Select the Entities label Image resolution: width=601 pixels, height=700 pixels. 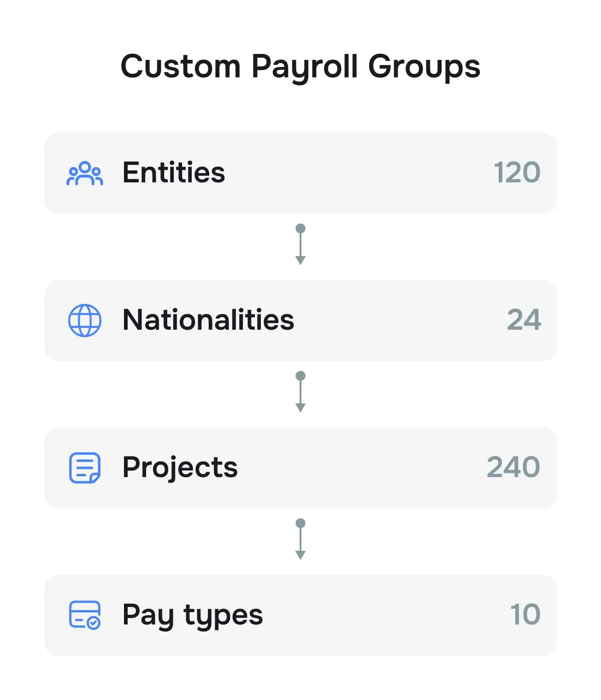174,173
